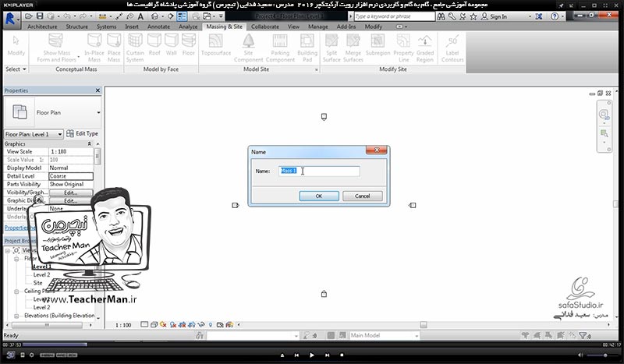The width and height of the screenshot is (624, 364).
Task: Click the Show Mass Form and Floors icon
Action: coord(56,48)
